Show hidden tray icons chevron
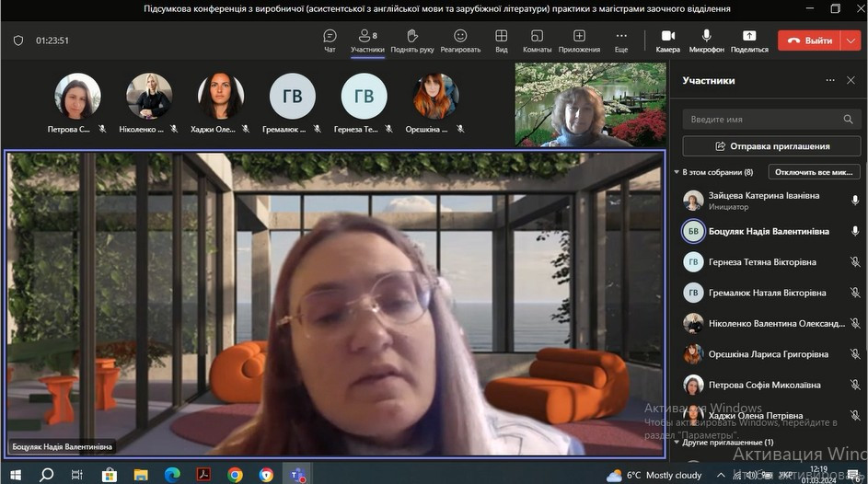Viewport: 868px width, 484px height. click(x=720, y=475)
